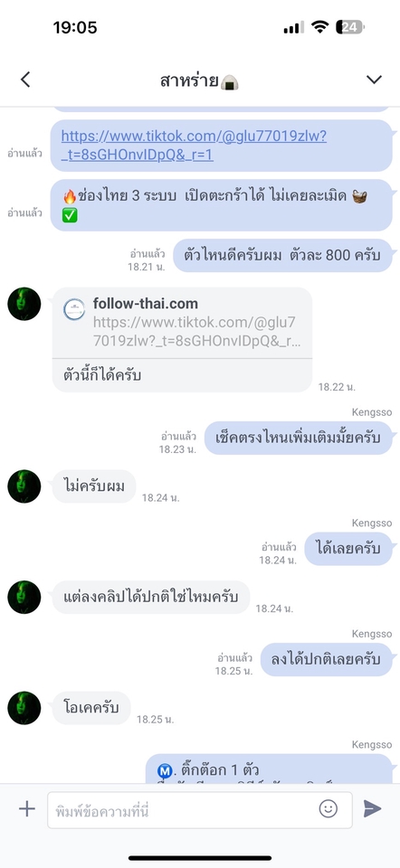Viewport: 400px width, 868px height.
Task: Open the TikTok glu77019zlw link
Action: pos(194,145)
